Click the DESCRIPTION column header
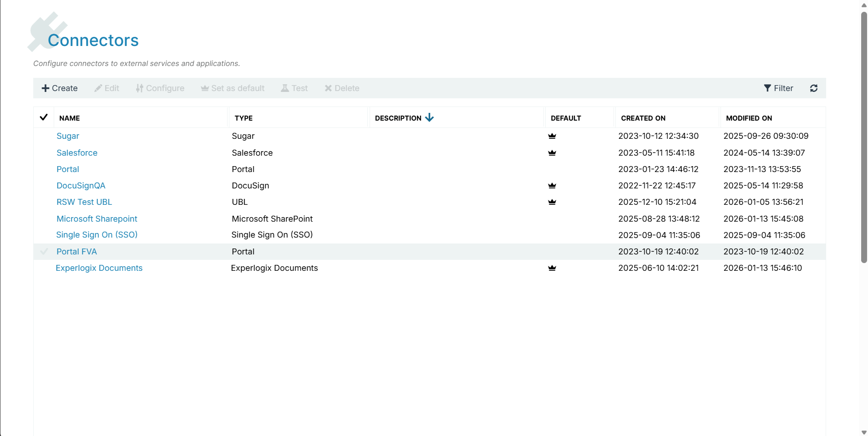This screenshot has height=436, width=868. tap(398, 118)
